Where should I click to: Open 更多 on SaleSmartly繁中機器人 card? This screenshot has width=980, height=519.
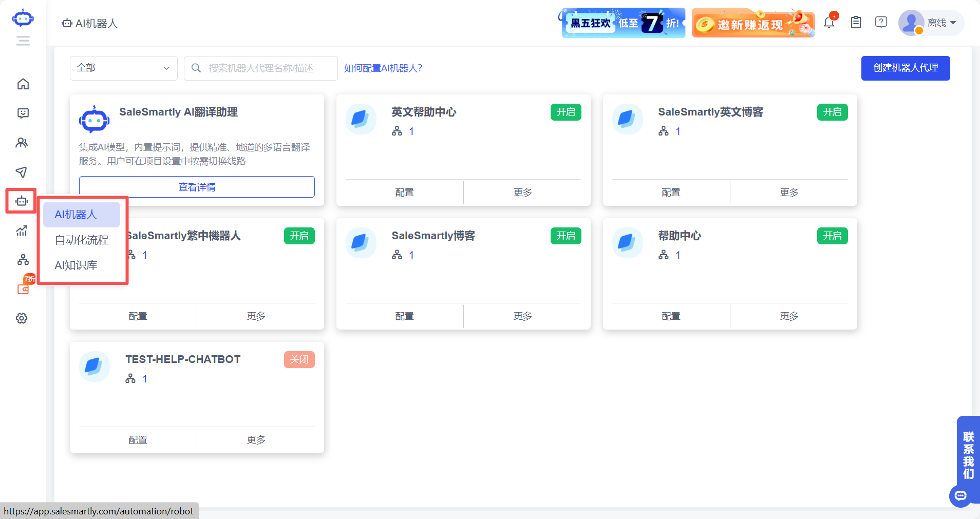point(256,316)
